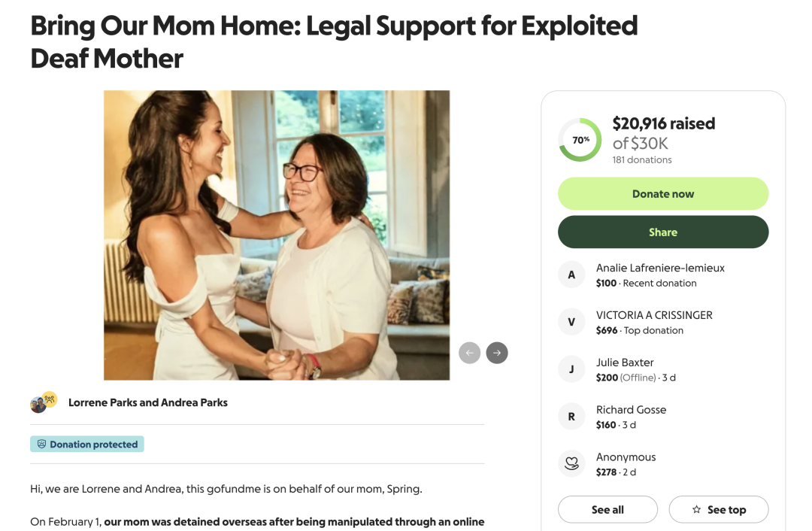Click the next photo arrow

tap(497, 353)
